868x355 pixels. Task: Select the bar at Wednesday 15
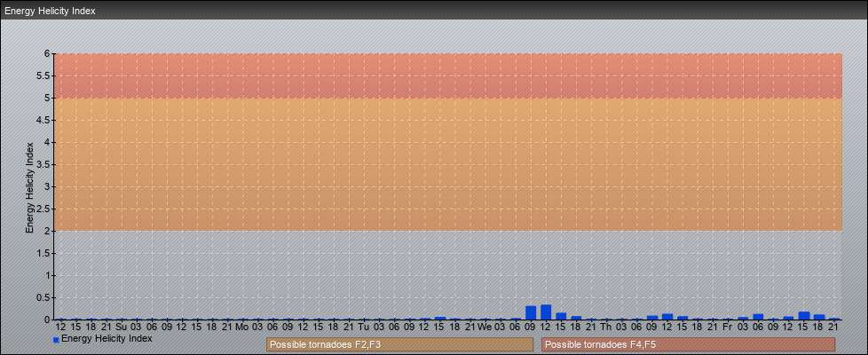(x=561, y=316)
